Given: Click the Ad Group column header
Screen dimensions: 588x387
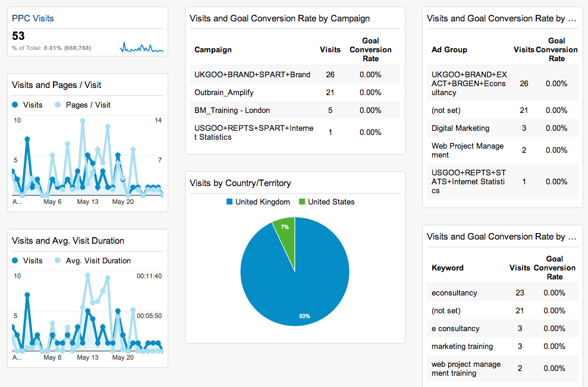Looking at the screenshot, I should 449,50.
